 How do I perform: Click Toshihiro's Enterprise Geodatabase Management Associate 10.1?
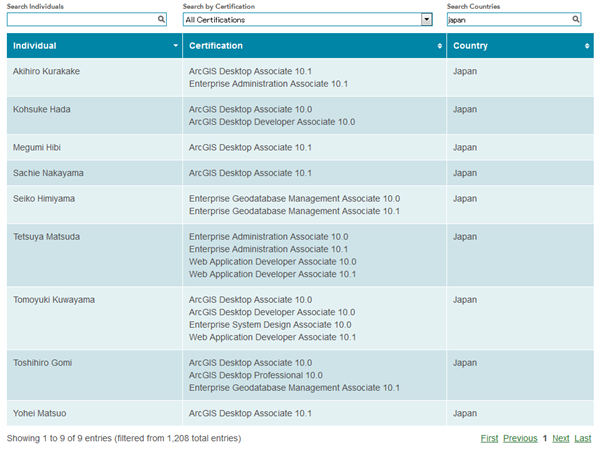294,388
